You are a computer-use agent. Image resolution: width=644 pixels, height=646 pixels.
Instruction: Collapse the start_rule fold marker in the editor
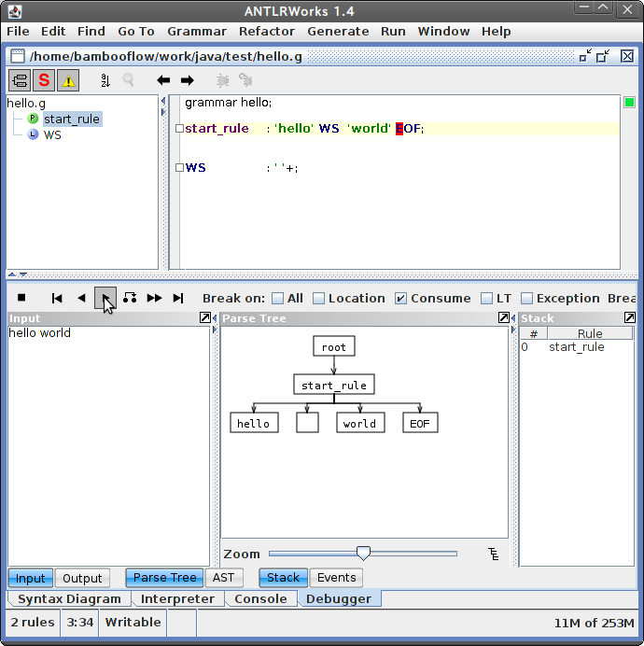coord(179,129)
